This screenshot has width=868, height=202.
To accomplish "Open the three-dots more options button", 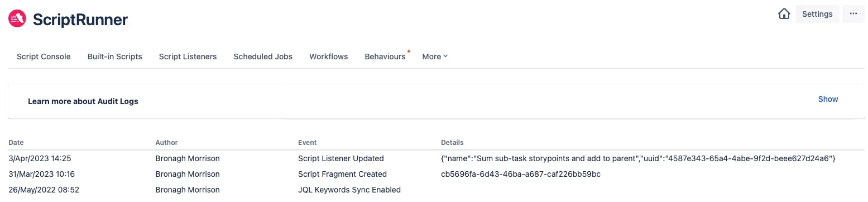I will [853, 14].
